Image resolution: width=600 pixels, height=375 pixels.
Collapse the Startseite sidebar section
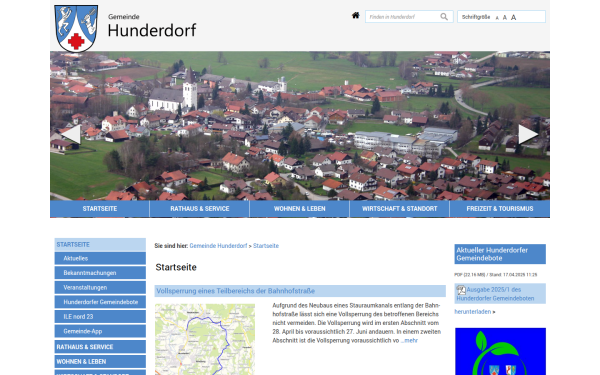[100, 245]
